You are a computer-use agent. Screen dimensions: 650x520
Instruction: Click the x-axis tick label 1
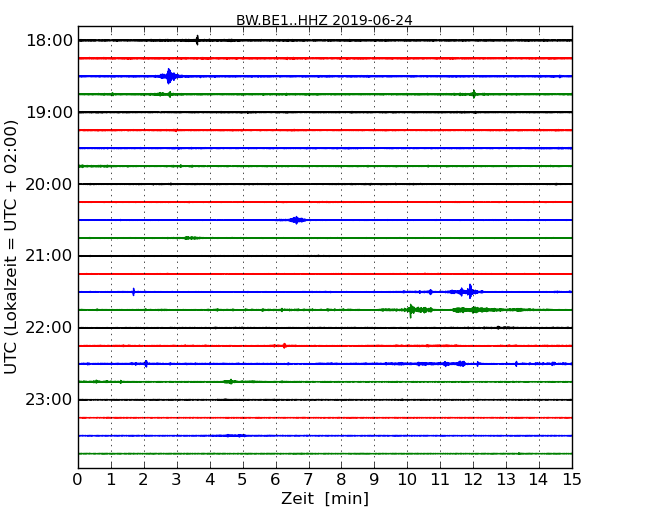[111, 480]
